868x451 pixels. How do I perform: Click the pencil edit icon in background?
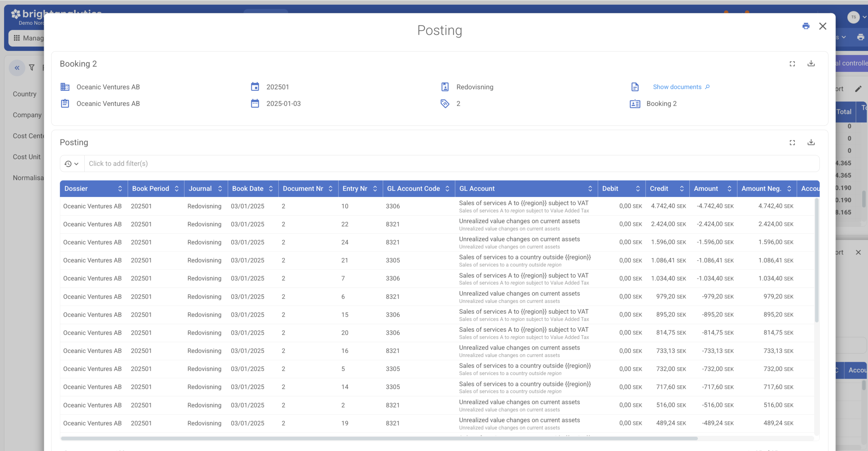pyautogui.click(x=858, y=89)
